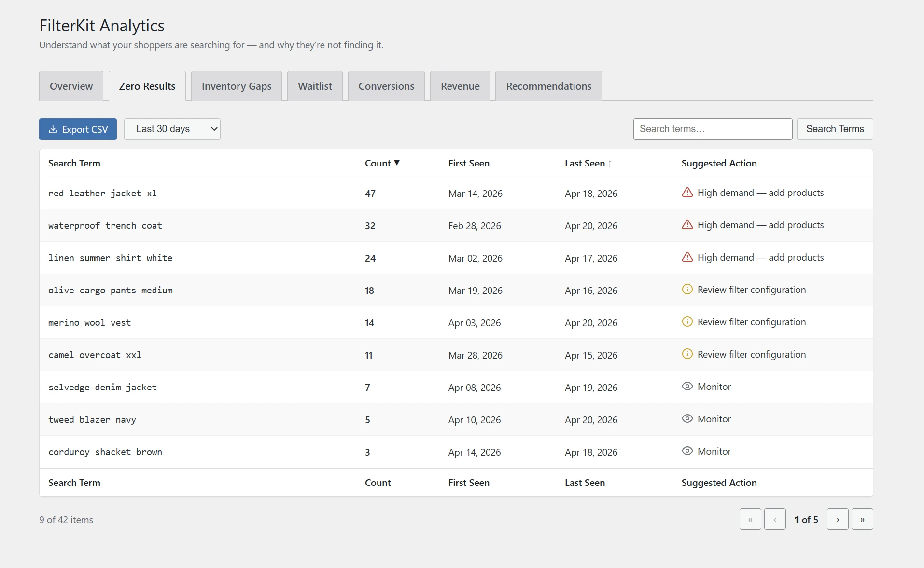Click the First Seen date Mar 14, 2026
The height and width of the screenshot is (568, 924).
click(x=475, y=194)
